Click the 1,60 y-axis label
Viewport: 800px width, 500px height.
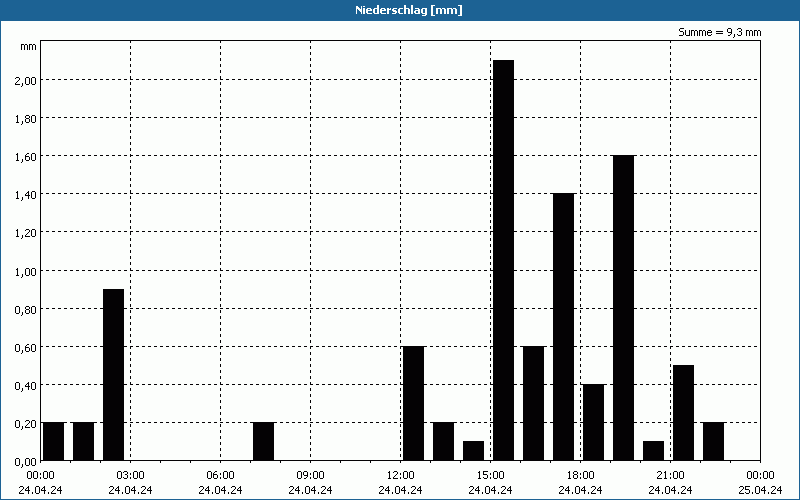(26, 157)
